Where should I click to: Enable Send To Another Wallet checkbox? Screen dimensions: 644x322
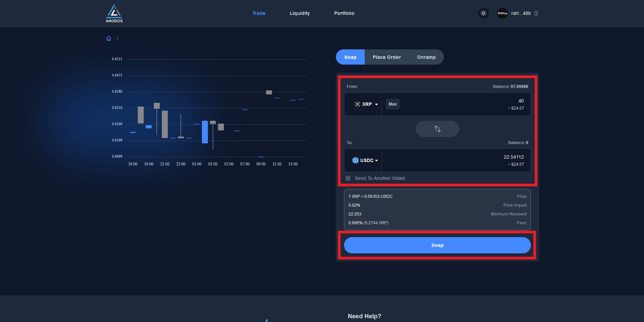tap(348, 178)
